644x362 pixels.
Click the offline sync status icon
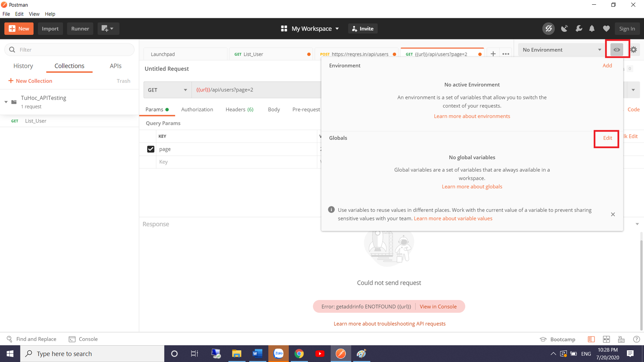tap(548, 28)
